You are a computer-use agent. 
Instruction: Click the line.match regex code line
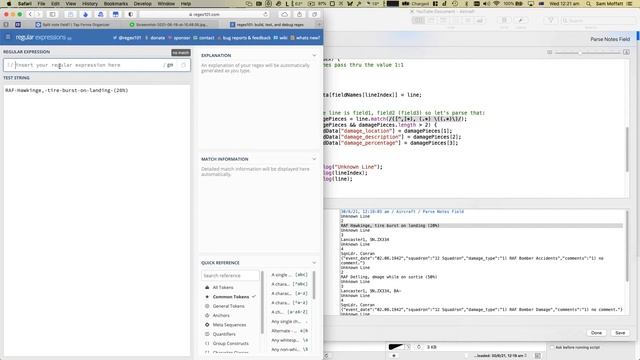tap(395, 119)
